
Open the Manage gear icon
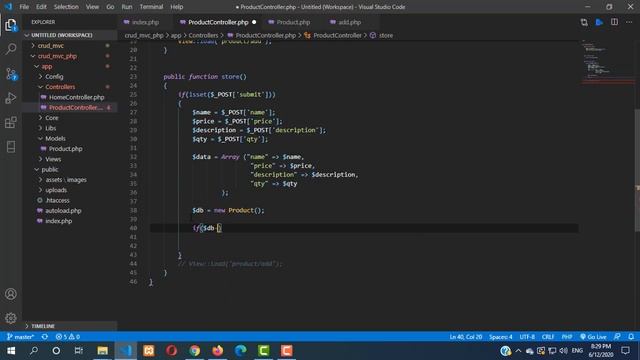pyautogui.click(x=11, y=318)
